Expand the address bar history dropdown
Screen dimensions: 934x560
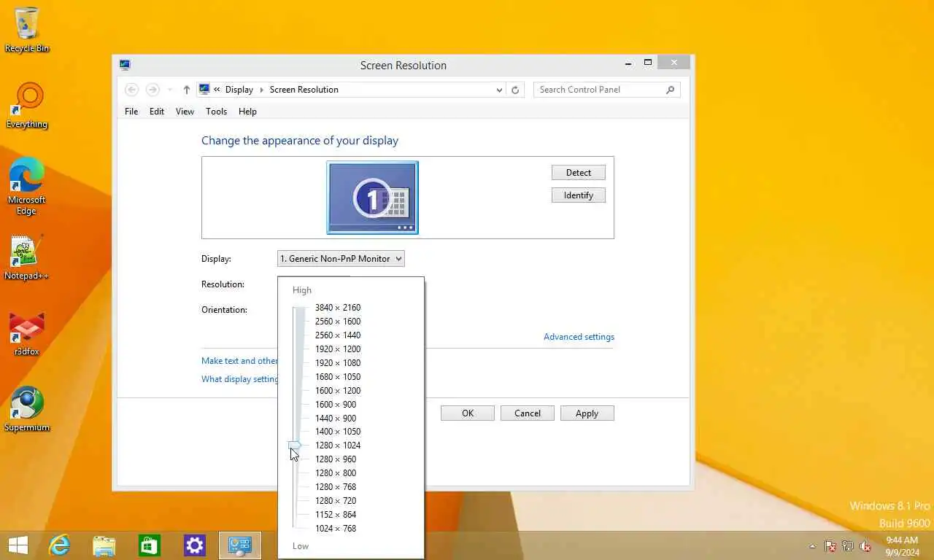(499, 90)
